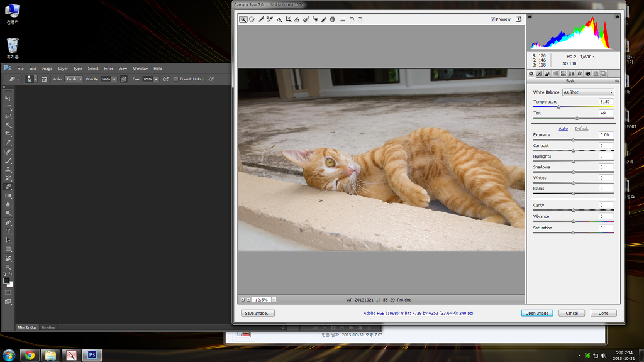Switch to the Timeline tab

pos(48,327)
